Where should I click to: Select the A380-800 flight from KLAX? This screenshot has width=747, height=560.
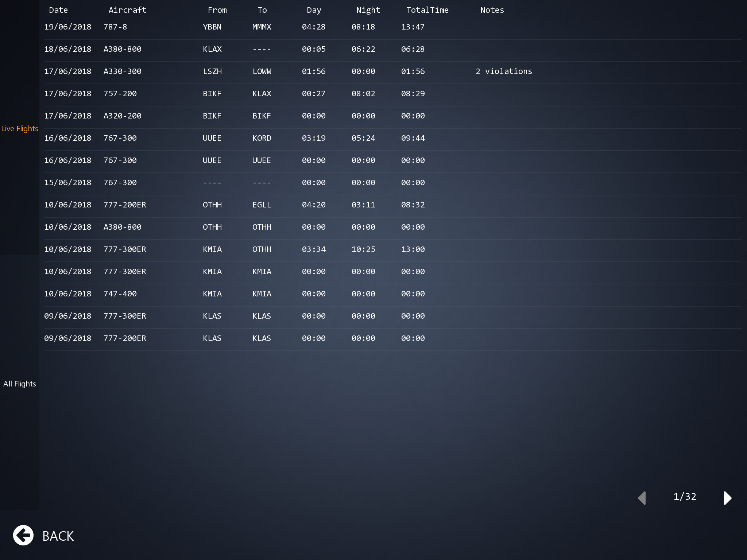233,49
